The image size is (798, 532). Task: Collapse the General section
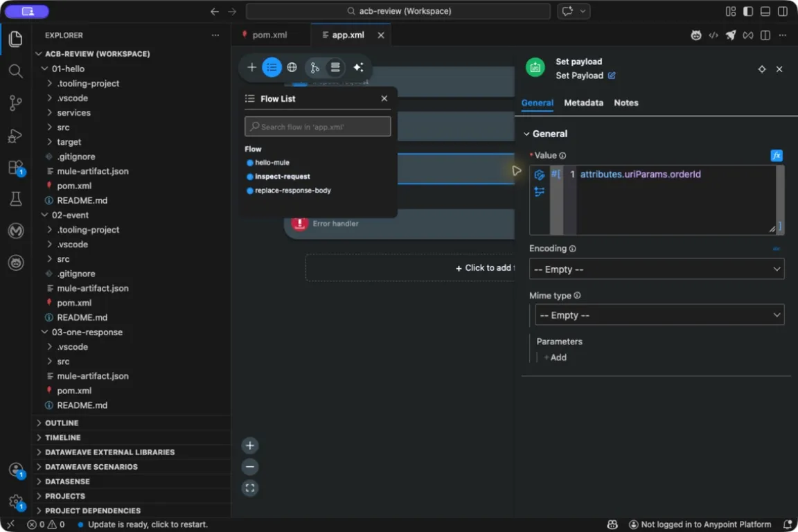[526, 134]
